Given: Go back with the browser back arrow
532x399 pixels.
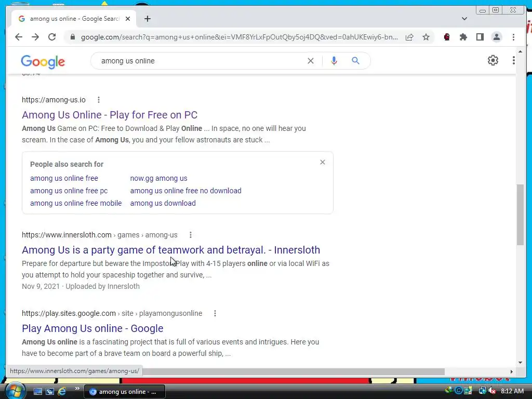Looking at the screenshot, I should pos(19,37).
